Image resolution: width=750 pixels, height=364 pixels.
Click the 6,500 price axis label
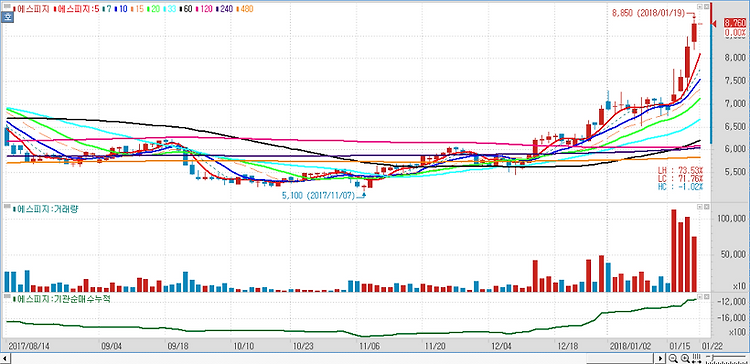(735, 127)
